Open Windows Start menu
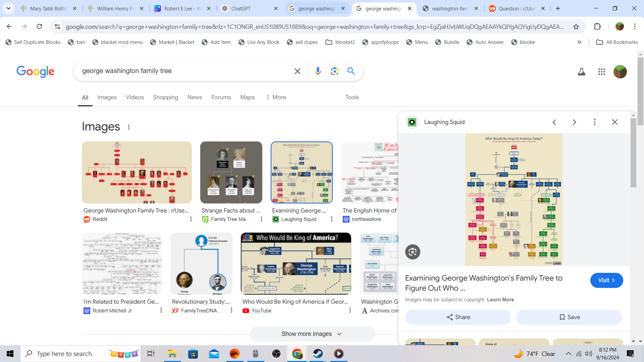 coord(10,354)
